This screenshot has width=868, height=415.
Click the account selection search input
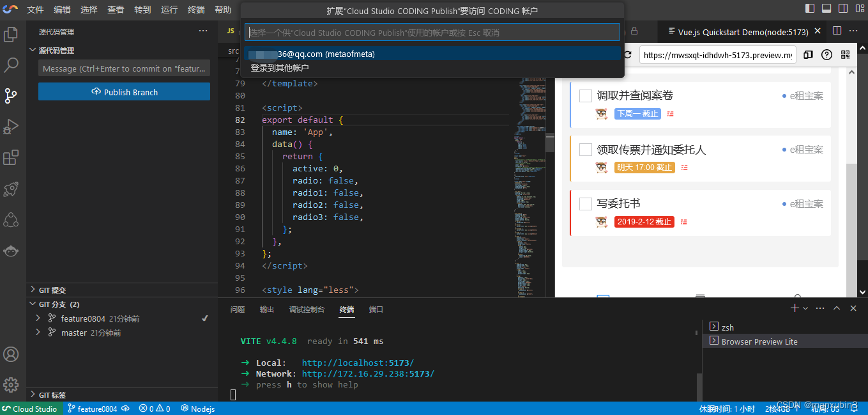432,33
